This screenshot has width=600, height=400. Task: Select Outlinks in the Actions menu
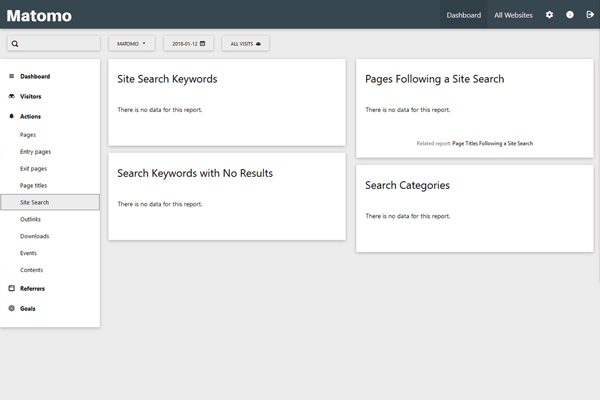30,219
